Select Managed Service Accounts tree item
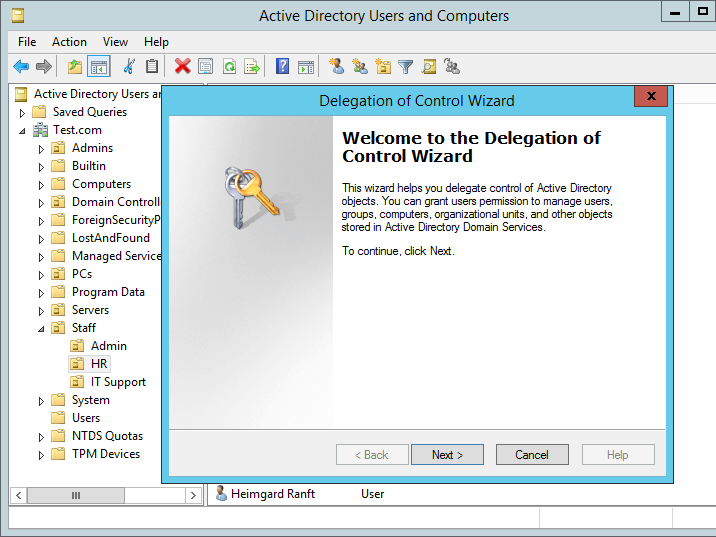This screenshot has width=716, height=537. 116,256
